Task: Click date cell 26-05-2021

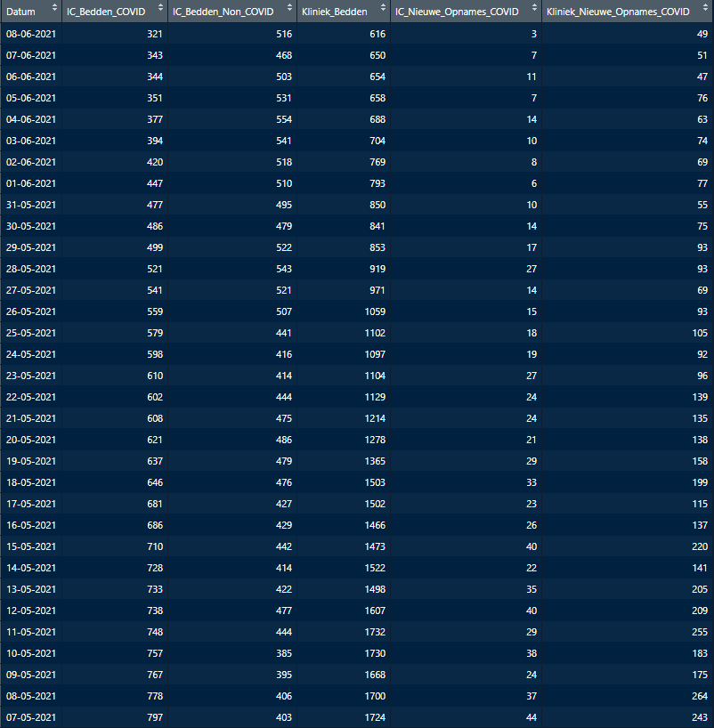Action: click(x=31, y=311)
